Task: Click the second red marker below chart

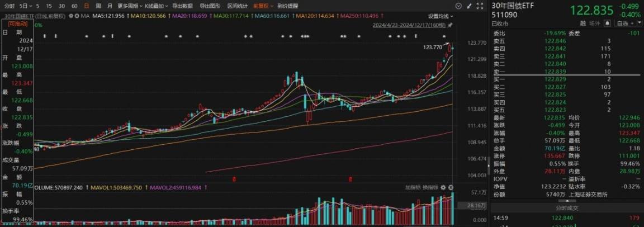Action: point(351,179)
